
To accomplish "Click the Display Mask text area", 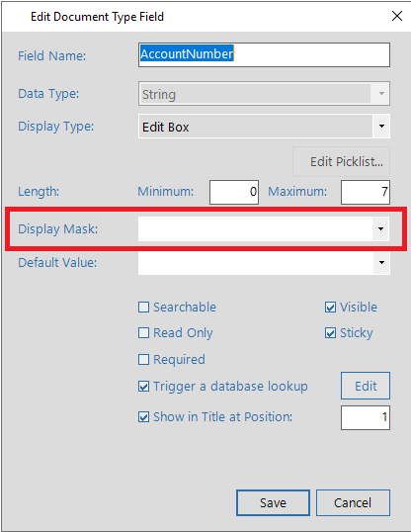I will 255,229.
